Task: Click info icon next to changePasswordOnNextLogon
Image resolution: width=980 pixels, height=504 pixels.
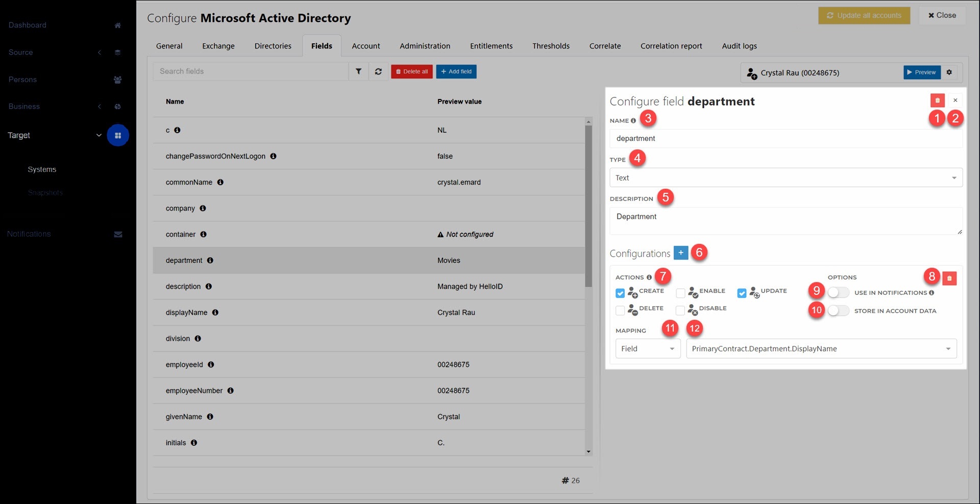Action: point(274,156)
